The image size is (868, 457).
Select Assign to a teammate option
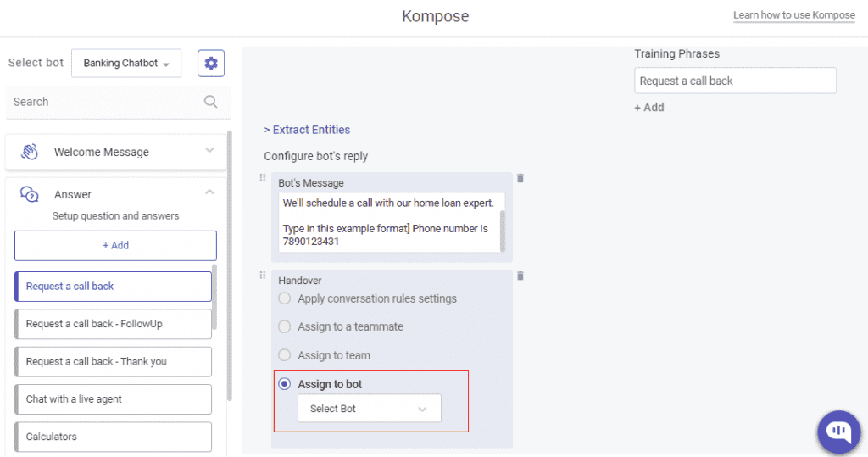pyautogui.click(x=285, y=326)
